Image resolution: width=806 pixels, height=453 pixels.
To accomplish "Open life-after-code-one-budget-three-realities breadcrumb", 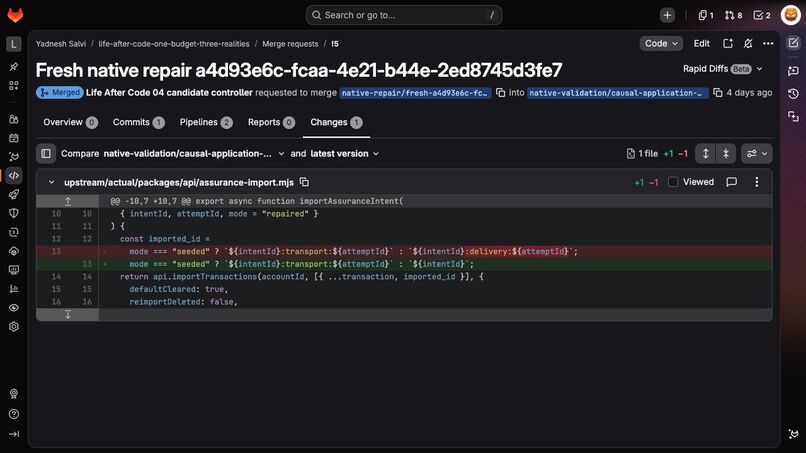I will pyautogui.click(x=174, y=44).
